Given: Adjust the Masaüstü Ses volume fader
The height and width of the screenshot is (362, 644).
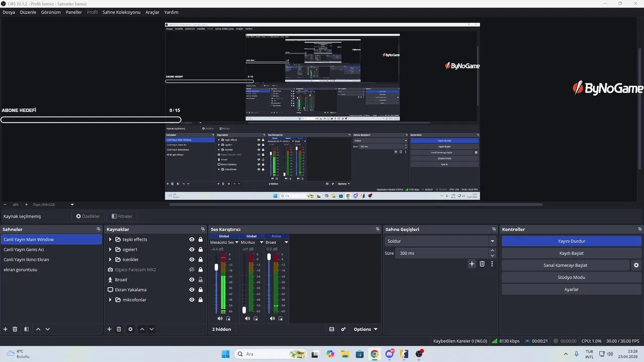Looking at the screenshot, I should point(217,267).
